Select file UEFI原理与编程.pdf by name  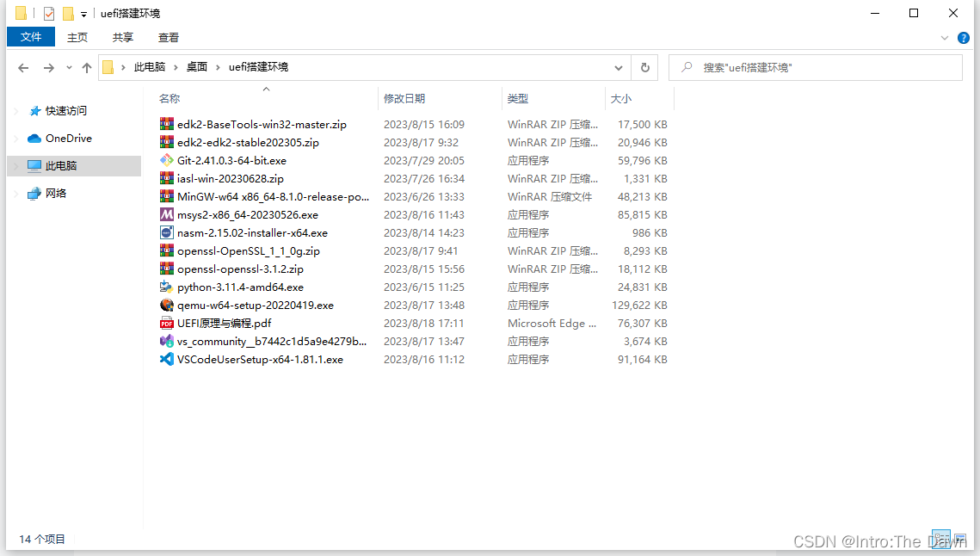click(224, 324)
